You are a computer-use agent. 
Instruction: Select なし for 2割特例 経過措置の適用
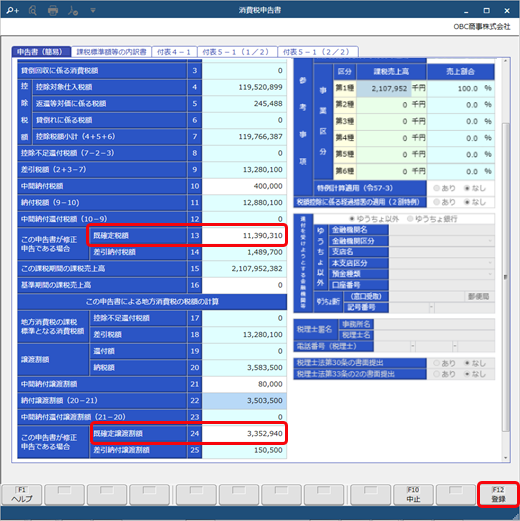coord(467,202)
